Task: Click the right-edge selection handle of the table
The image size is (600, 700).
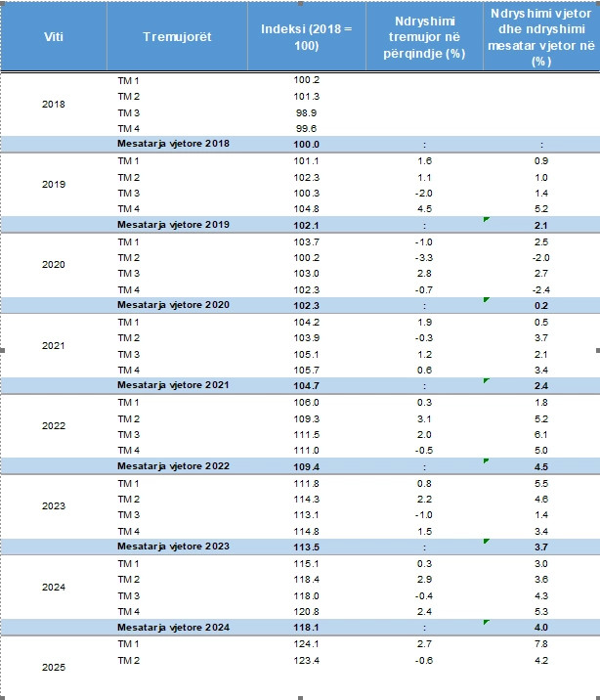Action: (596, 350)
